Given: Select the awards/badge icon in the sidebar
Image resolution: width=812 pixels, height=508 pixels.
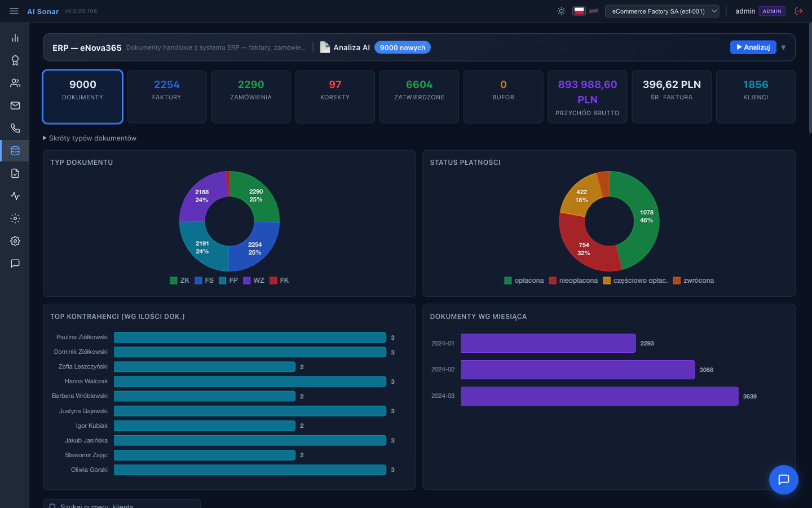Looking at the screenshot, I should (15, 60).
